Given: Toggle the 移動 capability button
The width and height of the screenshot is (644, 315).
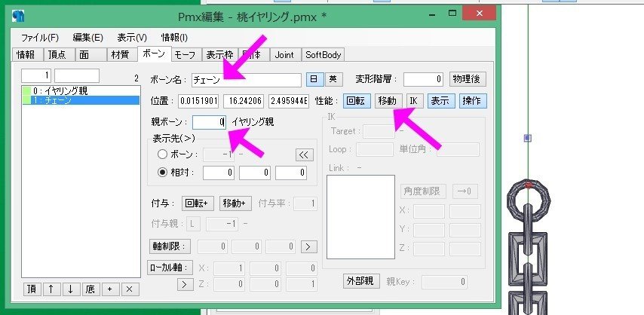Looking at the screenshot, I should 388,101.
